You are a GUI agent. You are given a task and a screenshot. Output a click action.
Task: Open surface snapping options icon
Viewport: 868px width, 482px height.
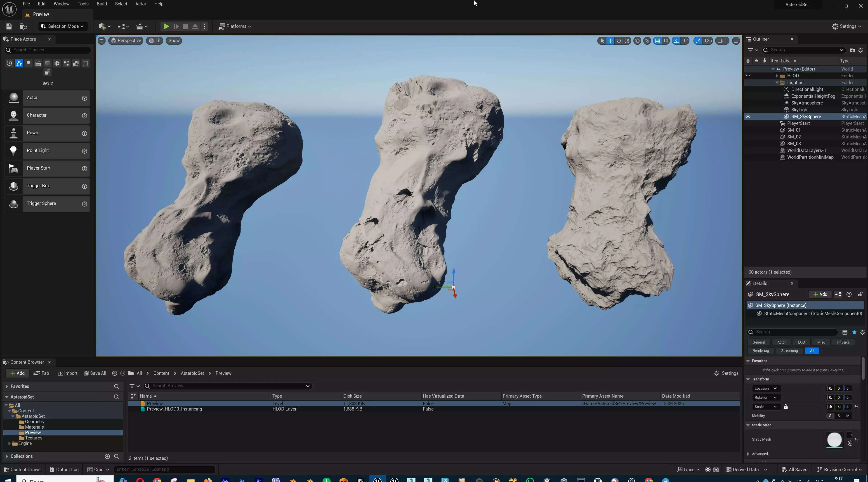[x=647, y=41]
